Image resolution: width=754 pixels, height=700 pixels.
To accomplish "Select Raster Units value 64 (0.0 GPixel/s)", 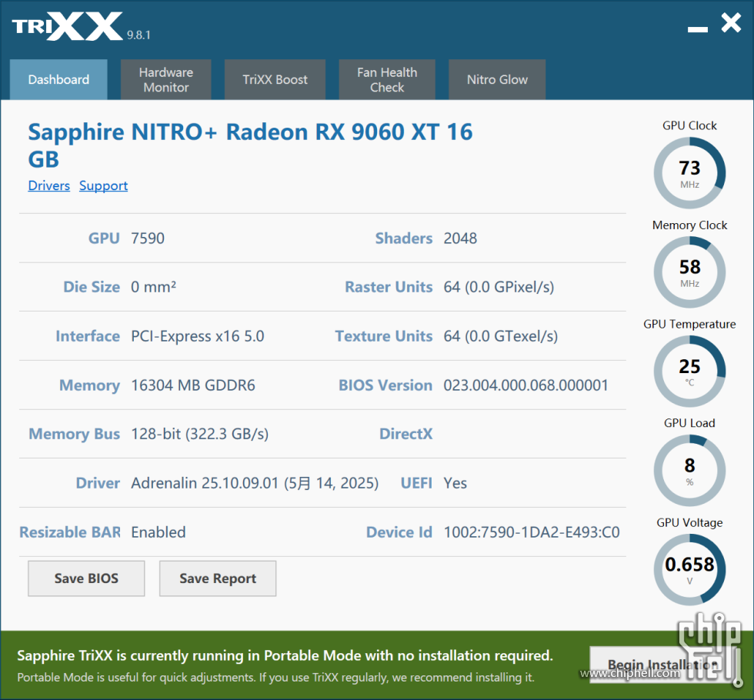I will pos(499,287).
